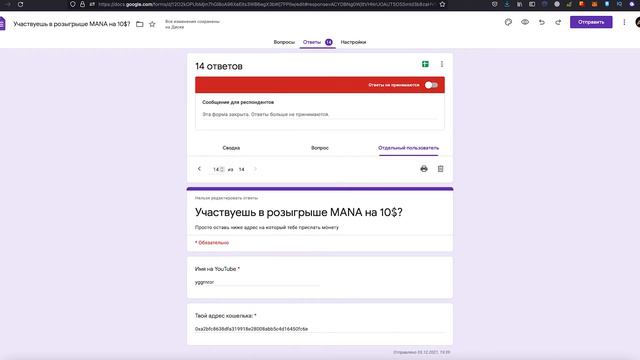
Task: Edit the message for respondents field
Action: pyautogui.click(x=320, y=114)
